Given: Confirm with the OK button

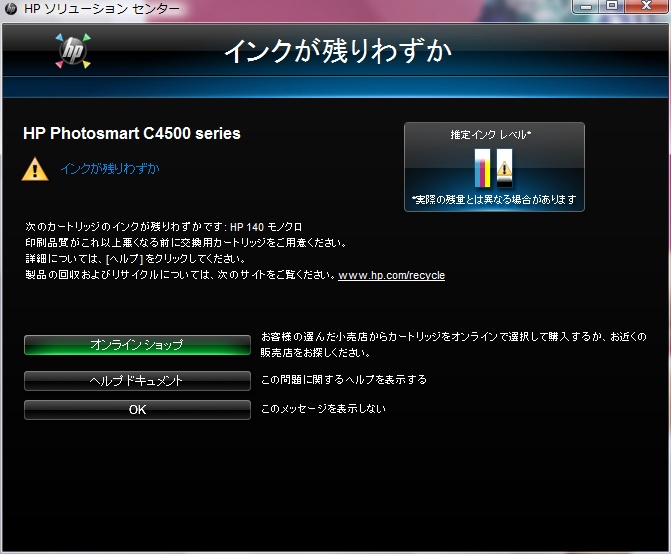Looking at the screenshot, I should point(137,410).
